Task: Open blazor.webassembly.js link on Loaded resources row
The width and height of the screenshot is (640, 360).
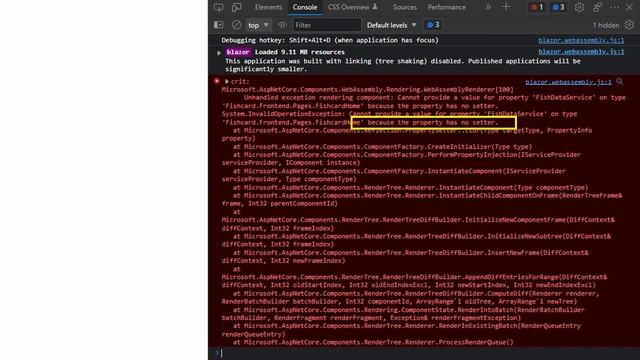Action: pos(581,52)
